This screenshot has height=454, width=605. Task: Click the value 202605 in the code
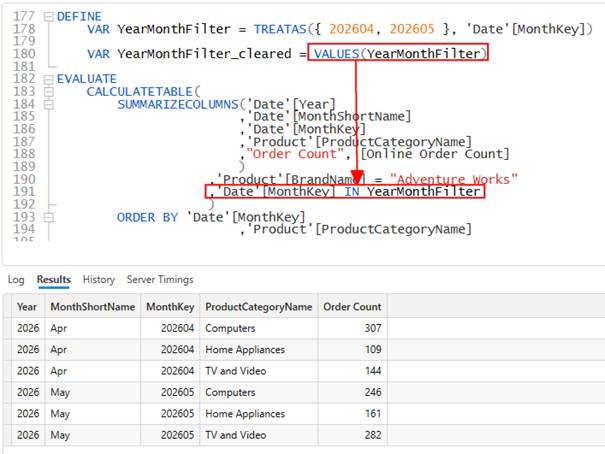click(412, 29)
